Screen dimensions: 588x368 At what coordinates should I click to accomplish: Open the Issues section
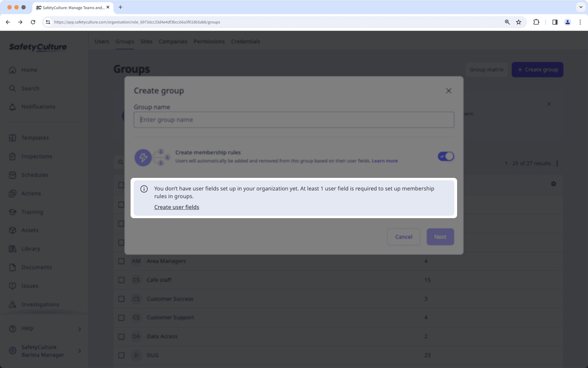(x=30, y=286)
